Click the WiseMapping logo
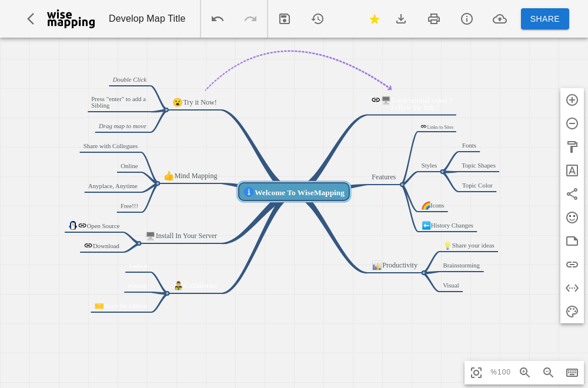 (71, 19)
